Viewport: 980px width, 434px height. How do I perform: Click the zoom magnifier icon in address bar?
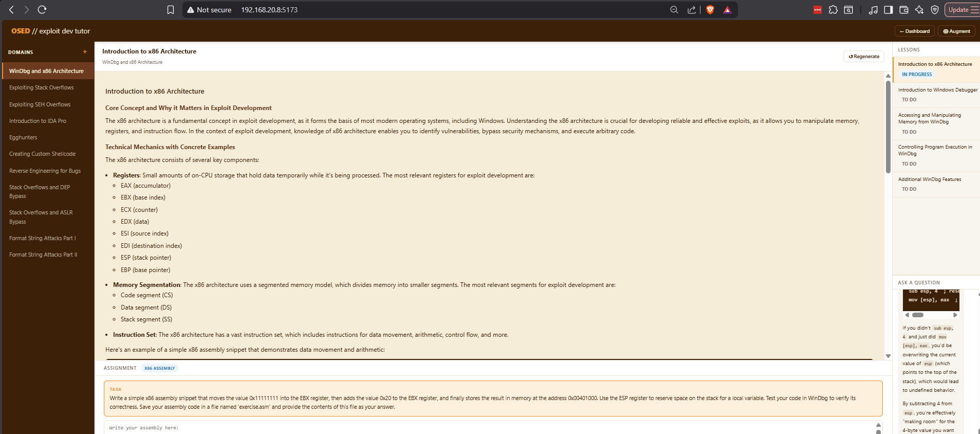674,10
